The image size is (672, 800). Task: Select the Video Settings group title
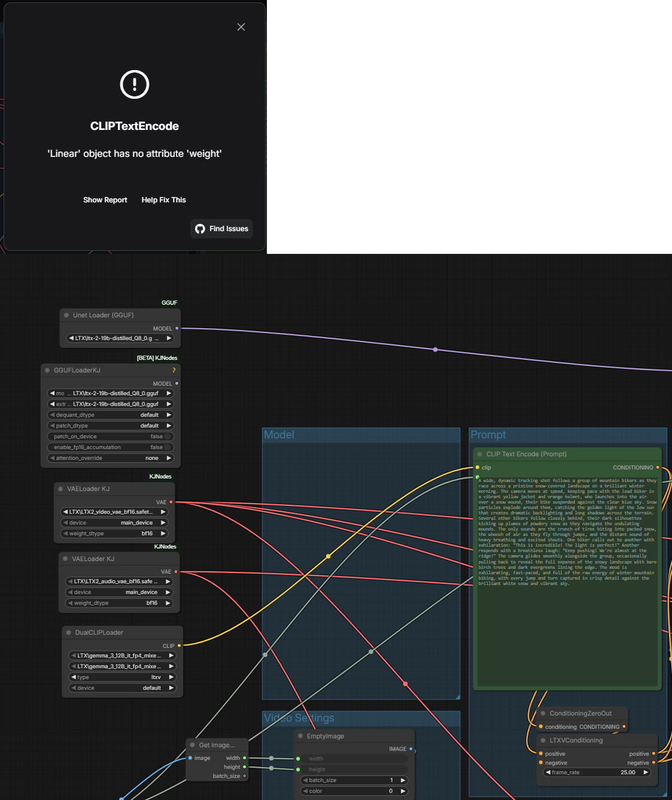pos(299,718)
